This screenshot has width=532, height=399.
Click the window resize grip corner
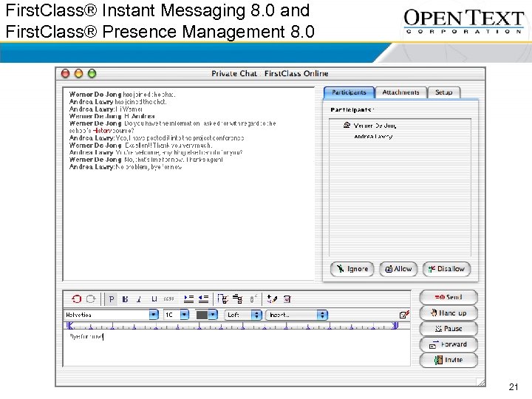pyautogui.click(x=481, y=382)
